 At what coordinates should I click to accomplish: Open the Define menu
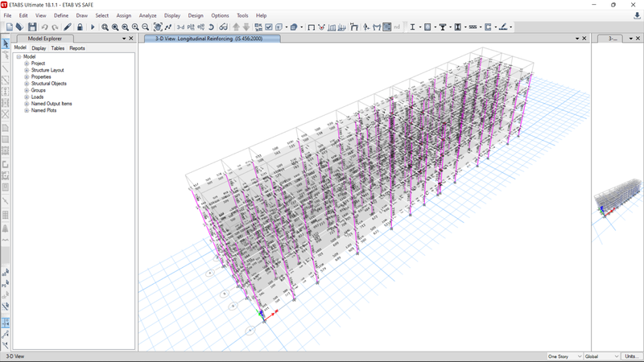click(61, 15)
